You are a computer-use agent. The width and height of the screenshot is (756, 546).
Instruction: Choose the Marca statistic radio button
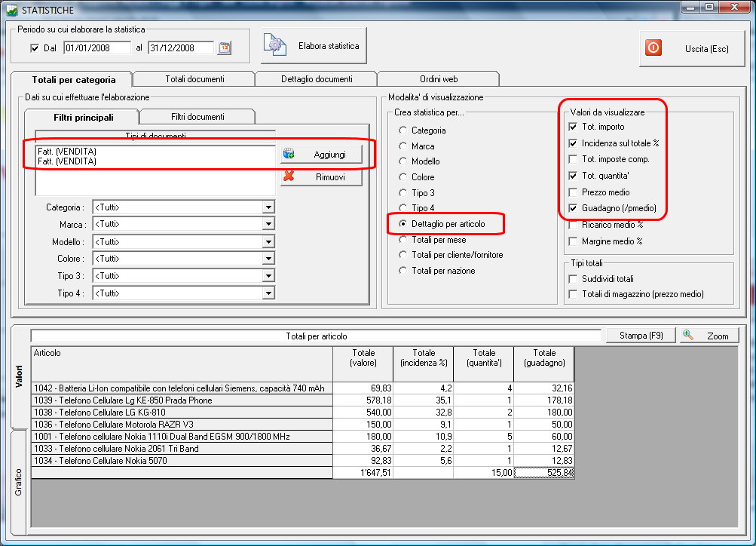(x=403, y=146)
